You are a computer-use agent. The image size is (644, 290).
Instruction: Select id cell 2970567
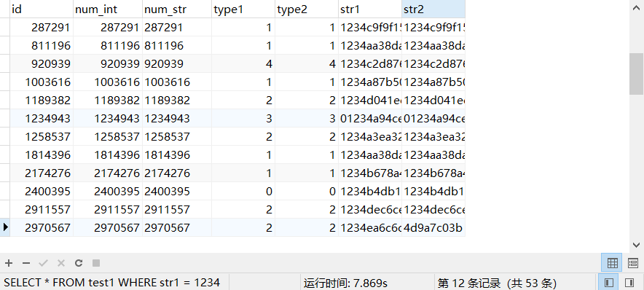click(x=42, y=227)
